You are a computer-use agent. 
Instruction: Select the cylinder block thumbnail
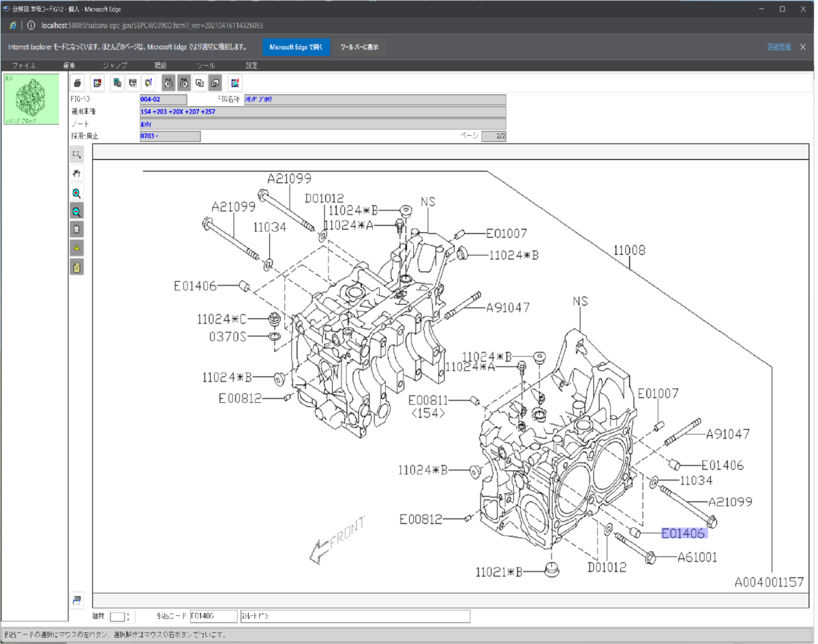click(30, 99)
